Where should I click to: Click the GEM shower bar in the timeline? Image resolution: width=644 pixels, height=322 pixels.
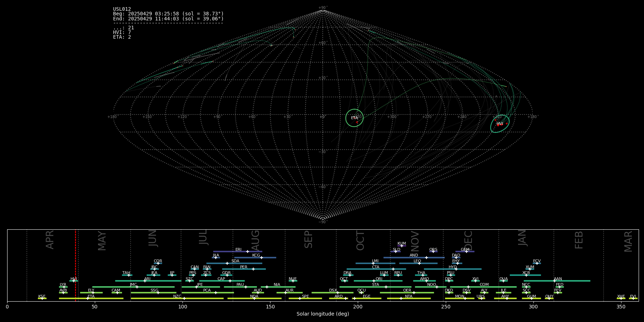click(465, 252)
